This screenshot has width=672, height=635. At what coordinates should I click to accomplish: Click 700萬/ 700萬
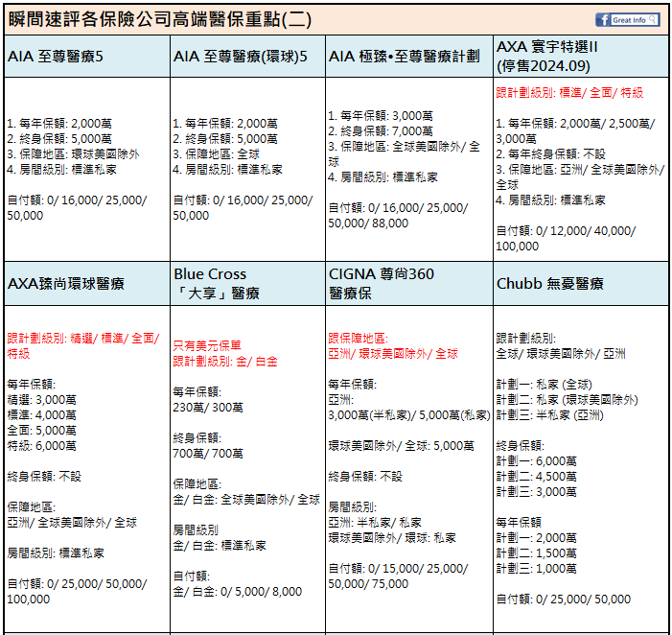tap(208, 453)
